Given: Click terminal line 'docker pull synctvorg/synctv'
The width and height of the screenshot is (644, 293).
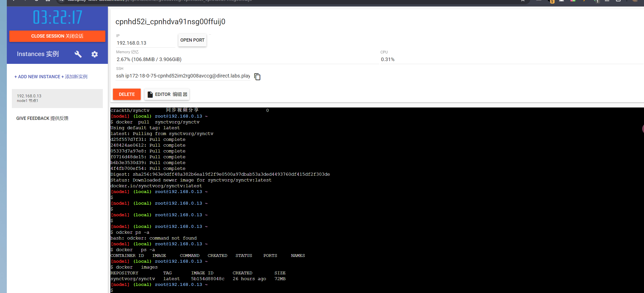Looking at the screenshot, I should pos(155,122).
